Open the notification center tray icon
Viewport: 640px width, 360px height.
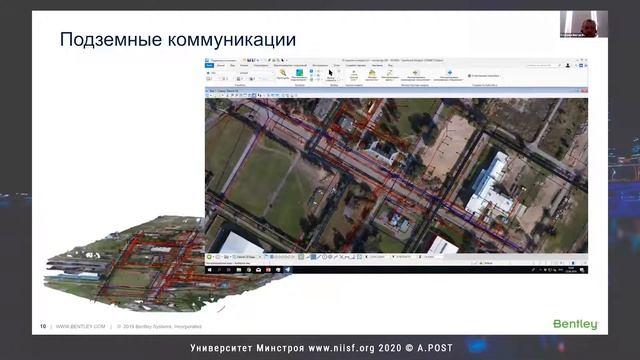(x=582, y=270)
